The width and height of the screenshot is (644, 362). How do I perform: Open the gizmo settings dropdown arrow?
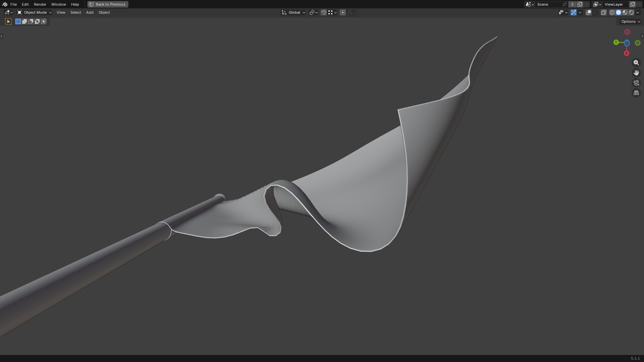point(580,12)
